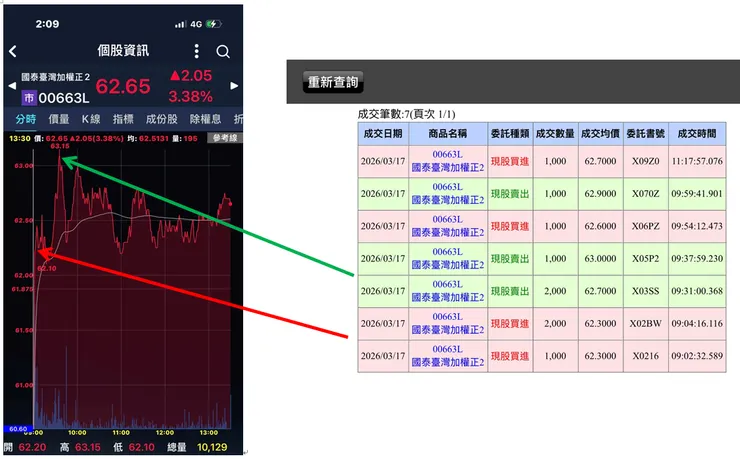This screenshot has width=740, height=459.
Task: Select the 分時 tab
Action: tap(25, 119)
